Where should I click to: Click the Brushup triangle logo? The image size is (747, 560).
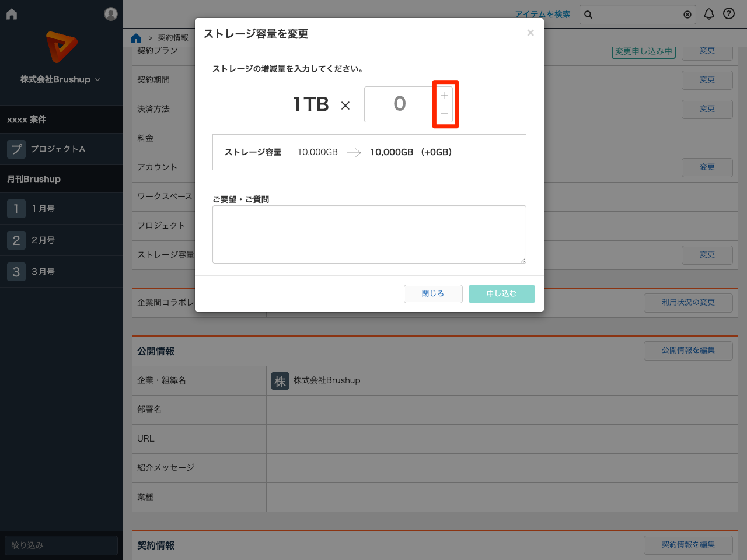tap(61, 47)
